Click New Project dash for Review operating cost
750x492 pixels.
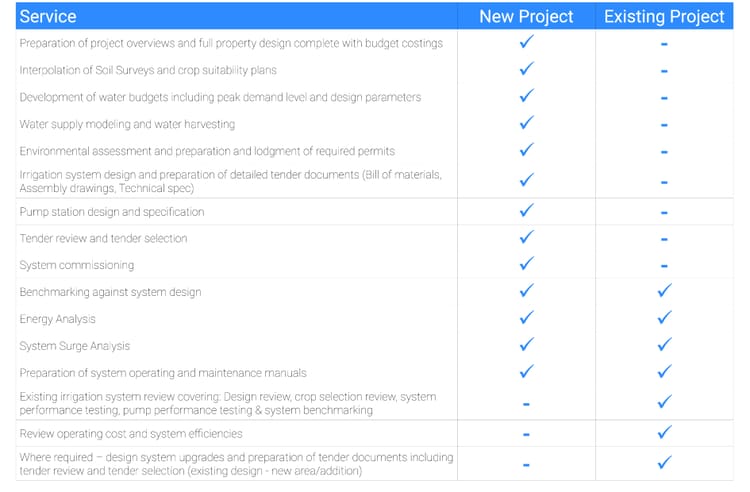[x=526, y=435]
